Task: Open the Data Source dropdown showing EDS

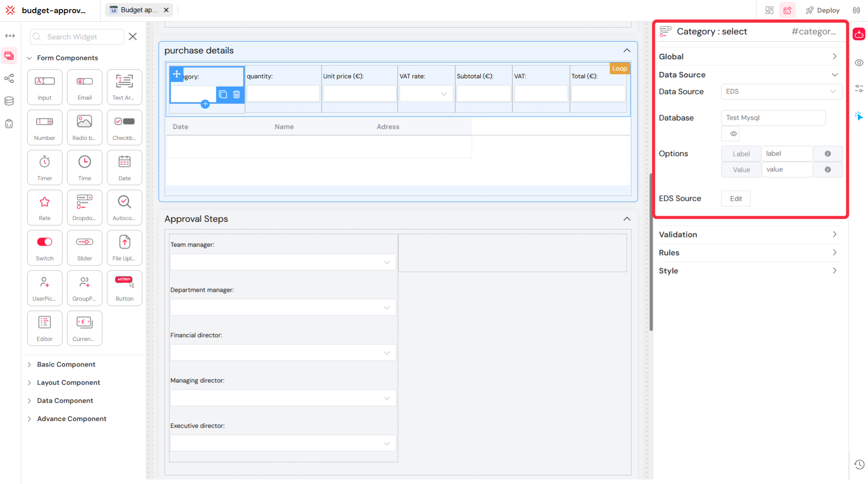Action: coord(781,92)
